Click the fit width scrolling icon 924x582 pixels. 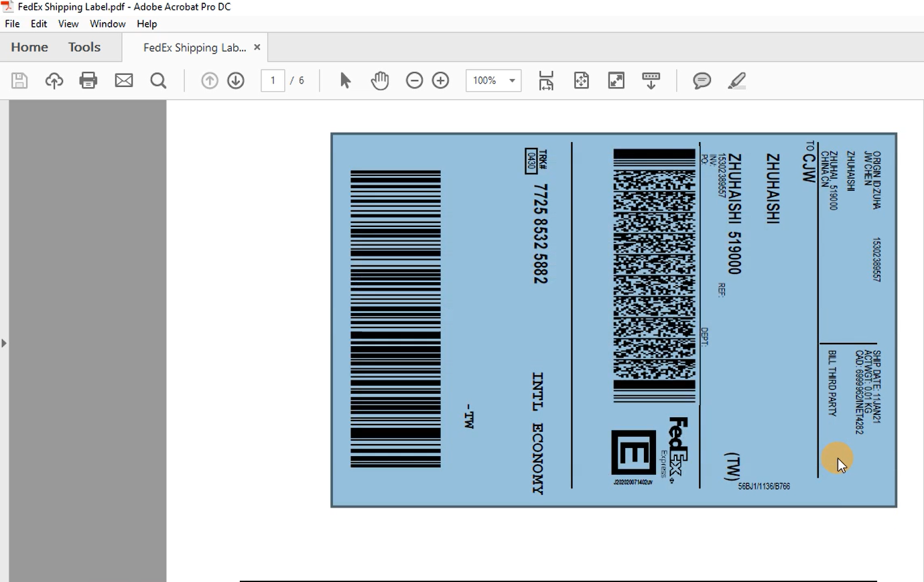(x=546, y=81)
